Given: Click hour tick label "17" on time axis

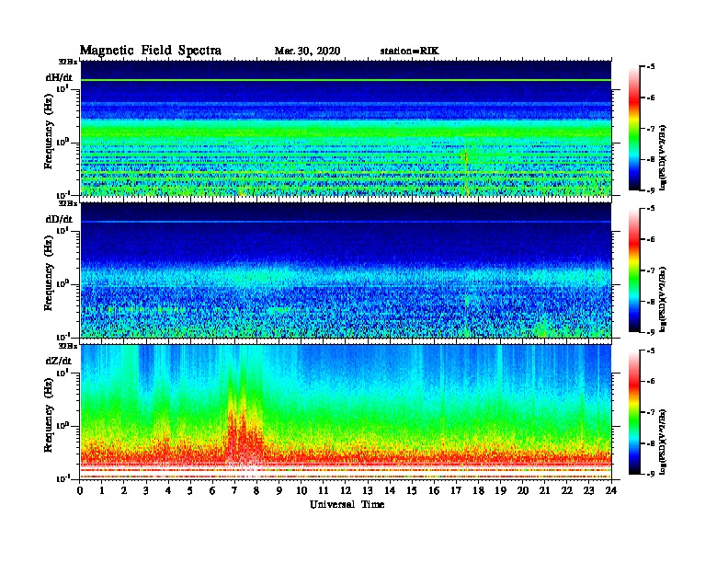Looking at the screenshot, I should pos(456,491).
